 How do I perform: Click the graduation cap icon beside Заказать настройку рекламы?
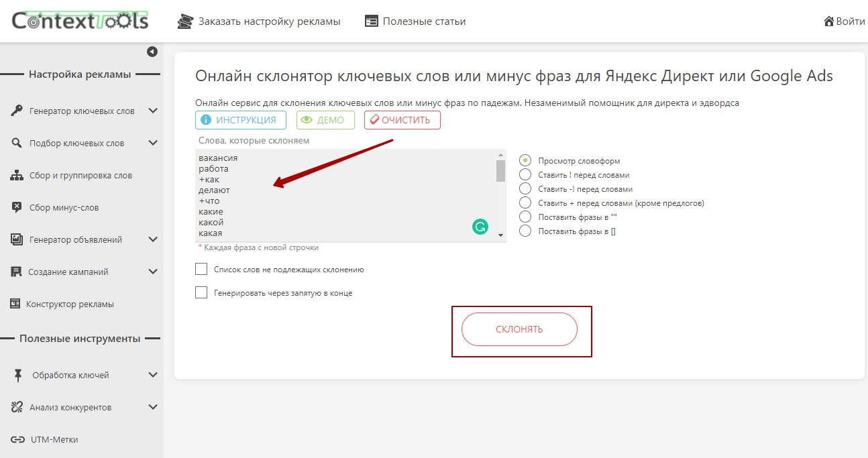point(184,21)
